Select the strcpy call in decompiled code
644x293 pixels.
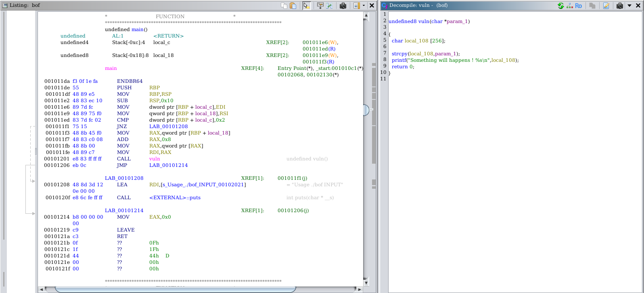tap(399, 54)
